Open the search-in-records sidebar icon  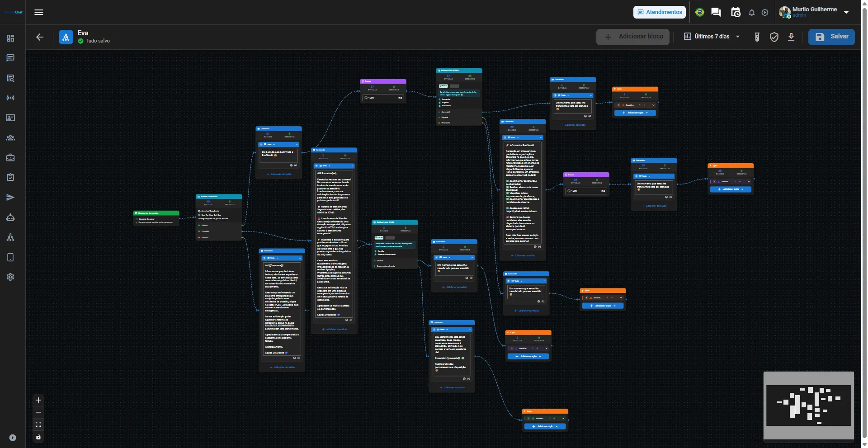coord(10,78)
